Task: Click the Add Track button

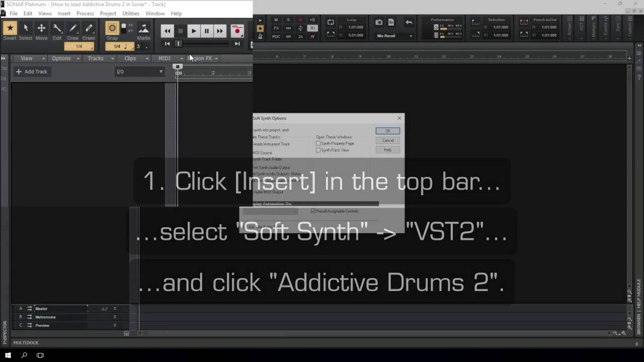Action: click(31, 72)
